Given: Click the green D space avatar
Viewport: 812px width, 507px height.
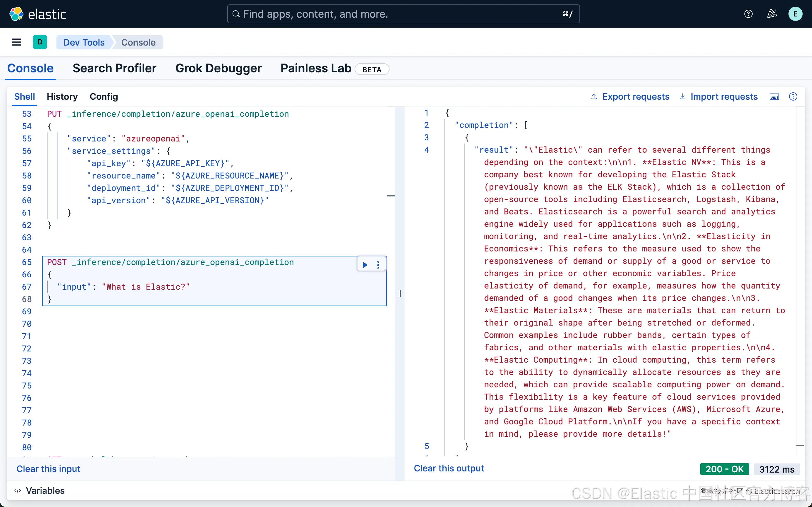Looking at the screenshot, I should [x=40, y=42].
